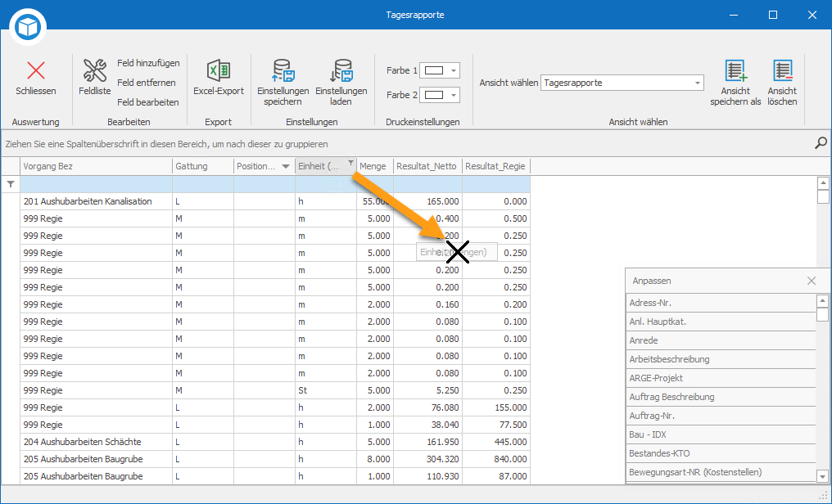
Task: Click filter cell under Vorgang Bez
Action: pos(96,184)
